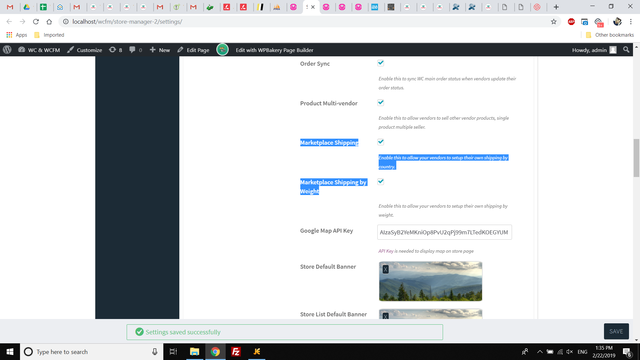Click the muted volume tray icon
Screen dimensions: 640x360
(x=570, y=351)
